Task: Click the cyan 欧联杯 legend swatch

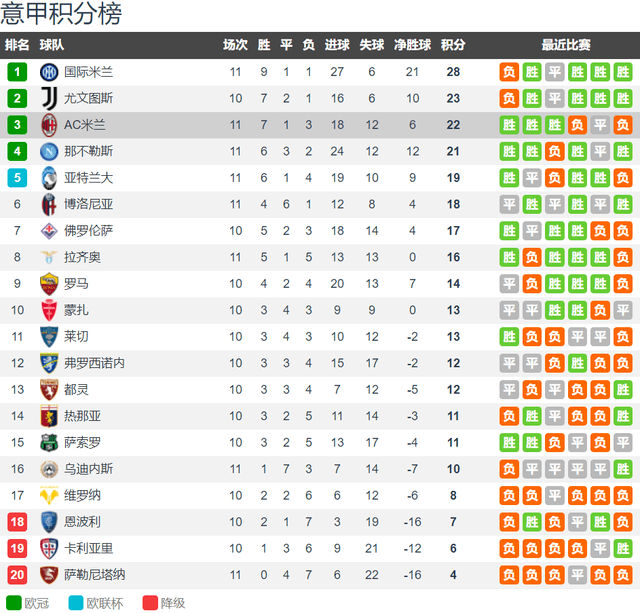Action: (x=76, y=603)
